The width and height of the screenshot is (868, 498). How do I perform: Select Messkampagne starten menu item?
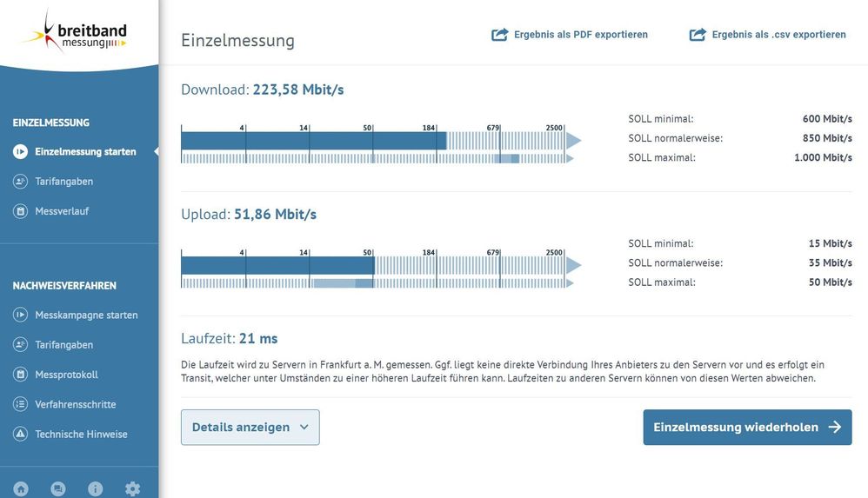tap(86, 315)
